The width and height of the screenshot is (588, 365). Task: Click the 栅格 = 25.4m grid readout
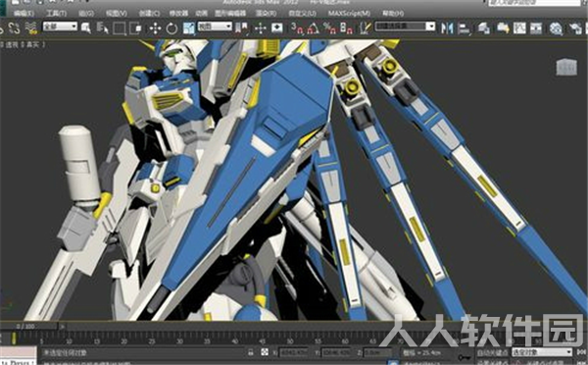coord(422,352)
